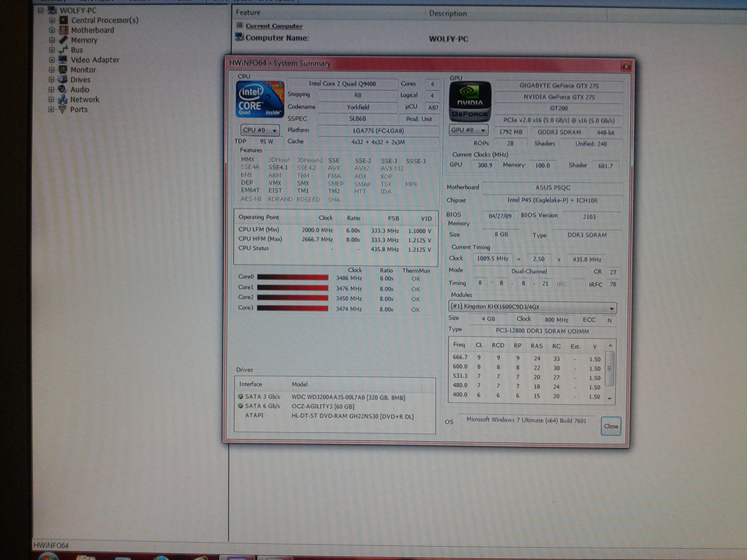Click the Interface column header in Drives
This screenshot has height=560, width=747.
click(x=263, y=384)
